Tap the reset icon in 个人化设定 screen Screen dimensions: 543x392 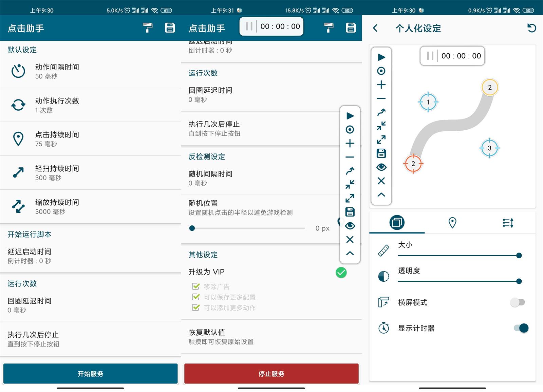coord(531,29)
